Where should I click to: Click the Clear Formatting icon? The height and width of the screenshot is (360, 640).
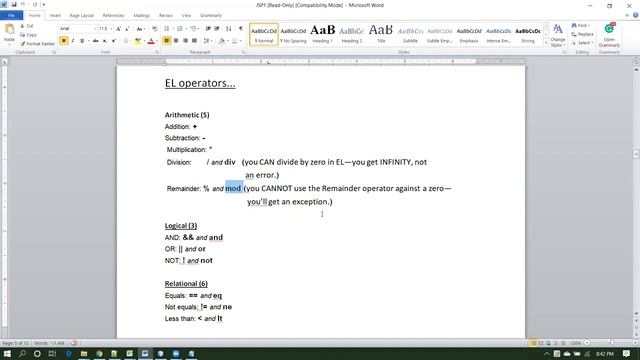point(155,29)
